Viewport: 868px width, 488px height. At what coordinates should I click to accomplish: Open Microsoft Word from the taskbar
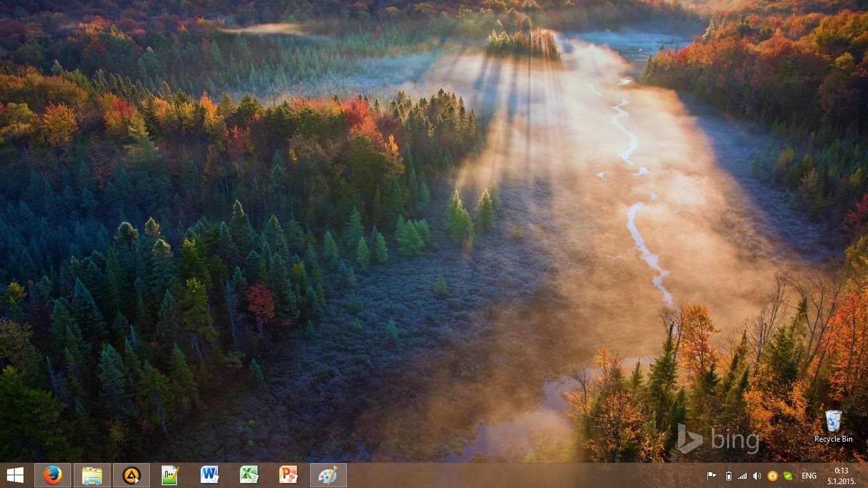click(210, 475)
